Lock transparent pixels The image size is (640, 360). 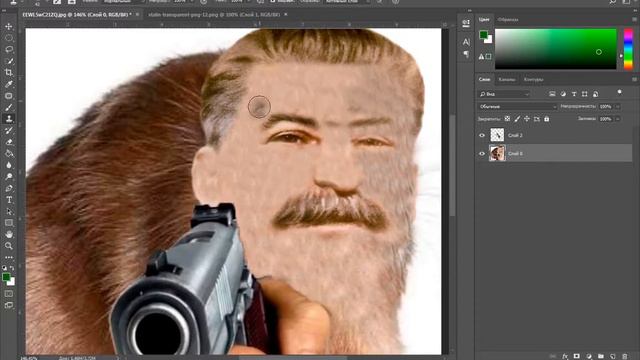click(x=507, y=119)
